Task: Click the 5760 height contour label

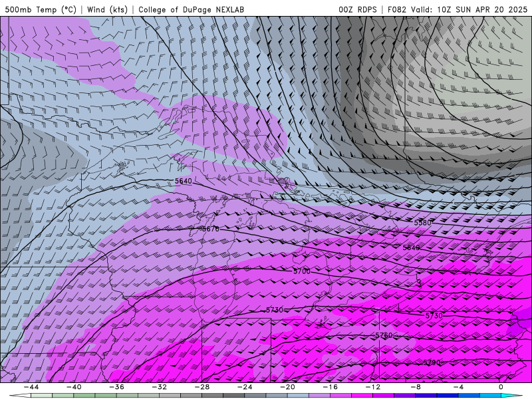Action: [x=384, y=335]
